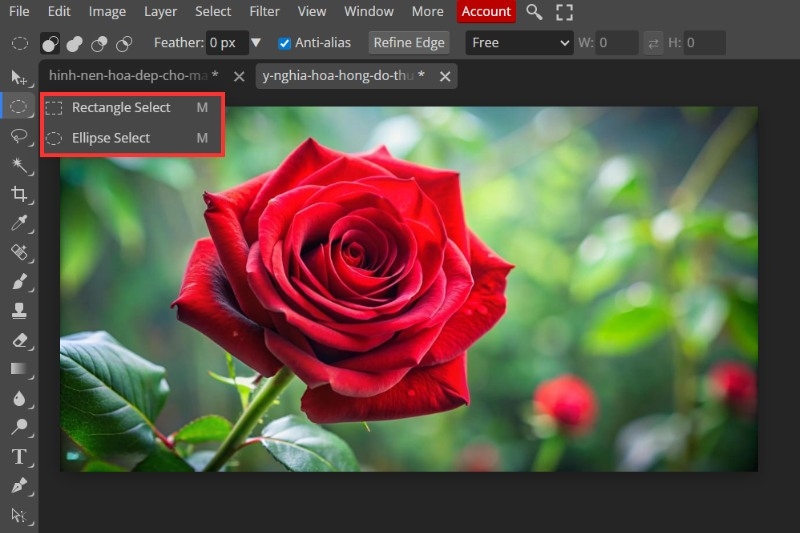Image resolution: width=800 pixels, height=533 pixels.
Task: Click the W width input field
Action: [616, 43]
